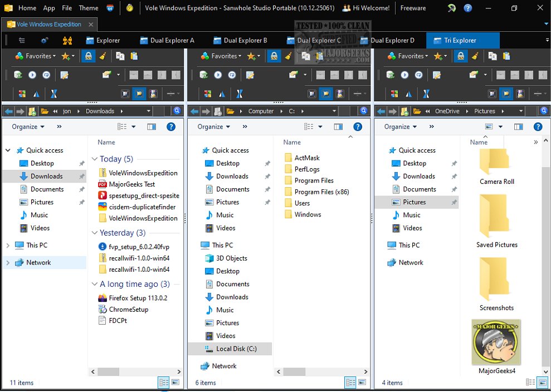The height and width of the screenshot is (392, 551).
Task: Open Favorites dropdown in Downloads pane
Action: tap(36, 56)
